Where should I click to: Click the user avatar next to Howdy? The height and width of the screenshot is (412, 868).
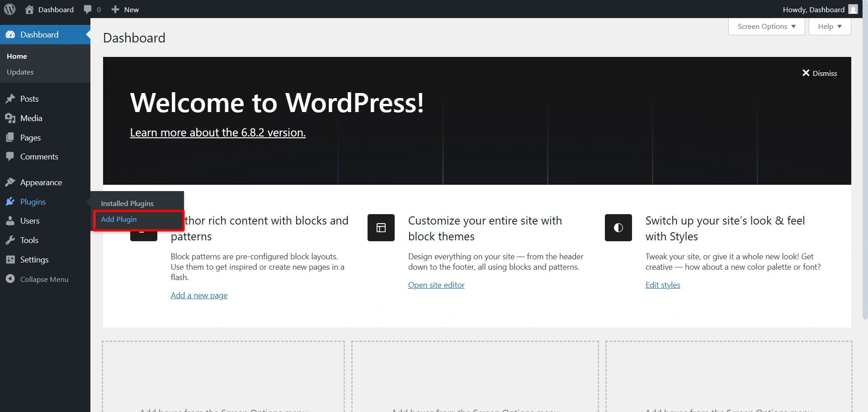853,9
